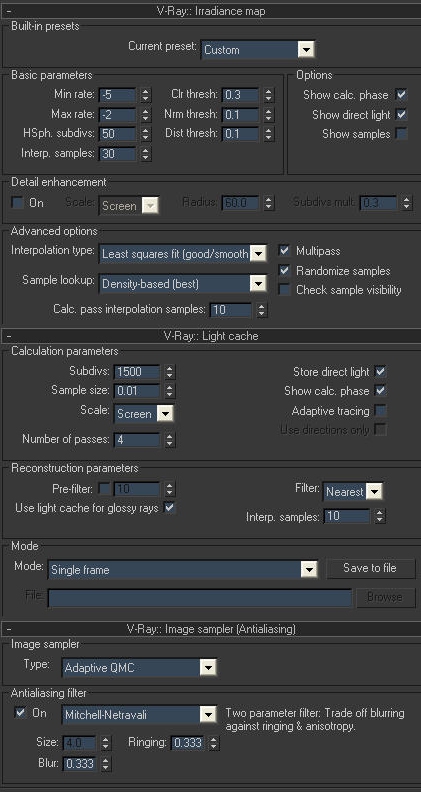Screen dimensions: 421x792
Task: Click the Blur spinner arrows
Action: (105, 763)
